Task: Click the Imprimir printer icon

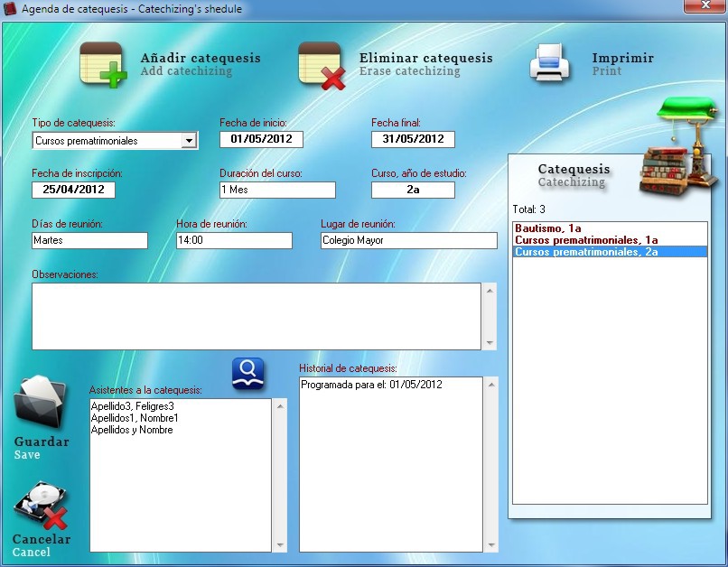Action: coord(550,63)
